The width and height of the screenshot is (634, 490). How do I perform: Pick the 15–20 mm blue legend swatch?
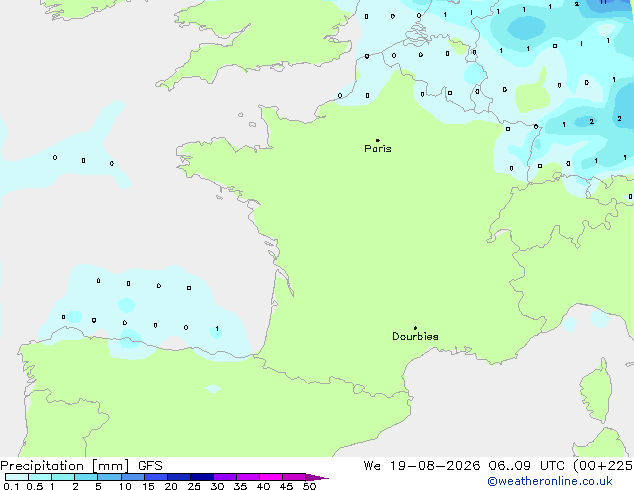tap(155, 477)
